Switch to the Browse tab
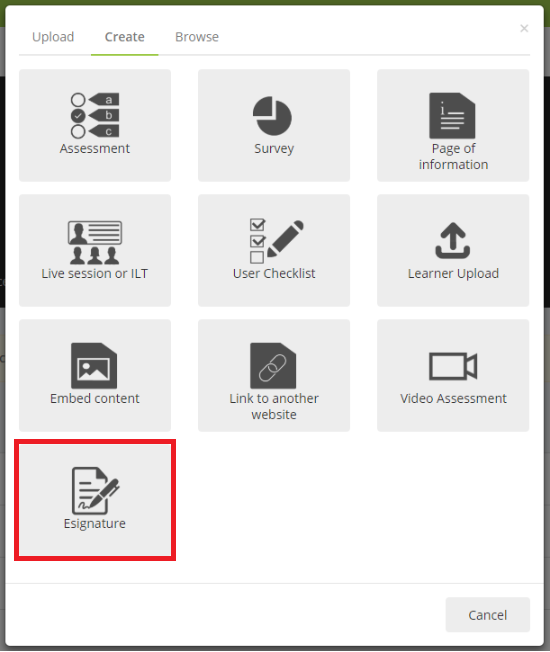Screen dimensions: 550x652 click(x=197, y=37)
